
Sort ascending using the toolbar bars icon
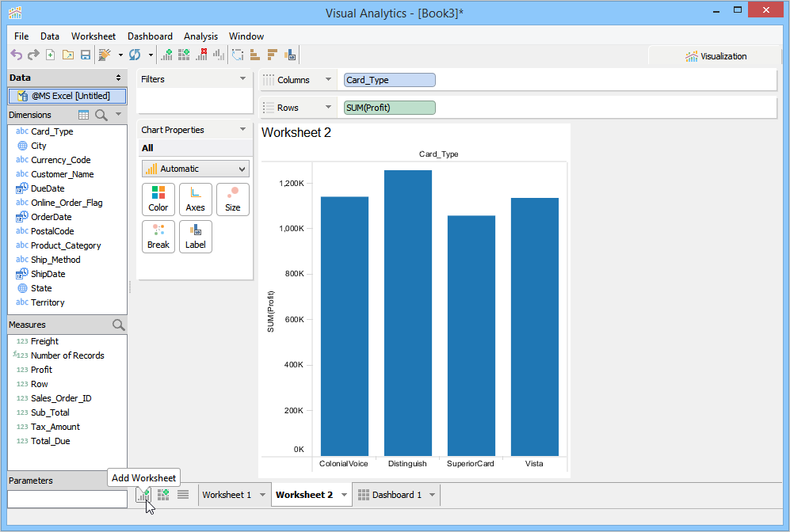coord(255,55)
